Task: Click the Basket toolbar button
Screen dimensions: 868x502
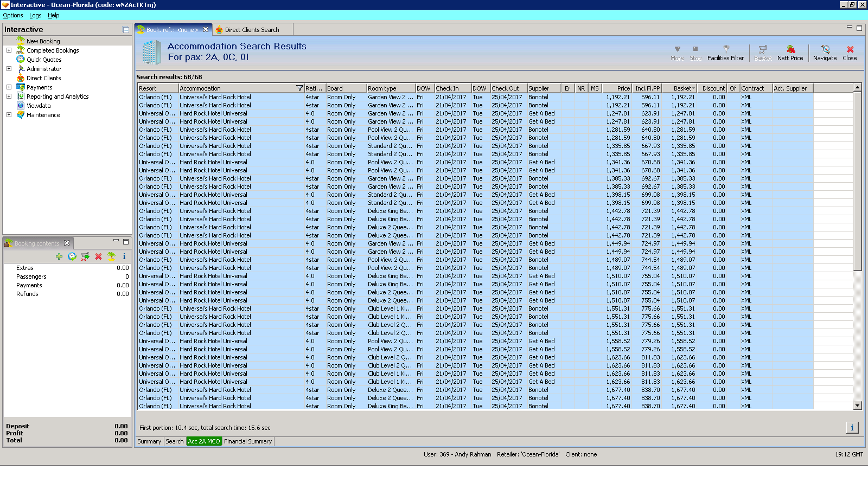Action: tap(763, 53)
